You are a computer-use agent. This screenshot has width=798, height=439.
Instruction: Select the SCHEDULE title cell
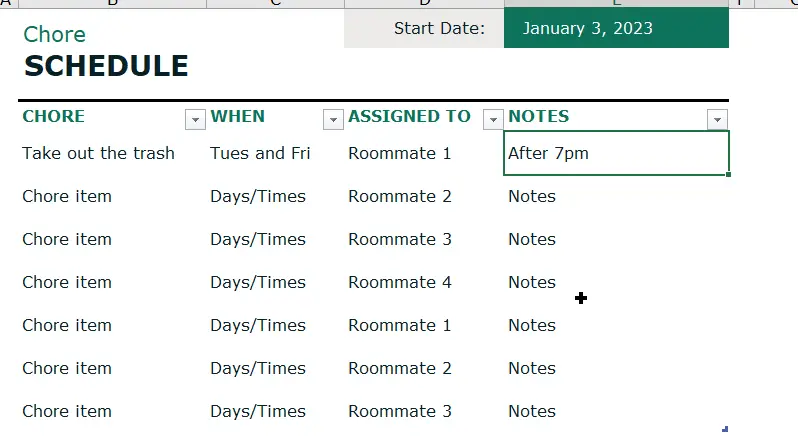tap(106, 66)
